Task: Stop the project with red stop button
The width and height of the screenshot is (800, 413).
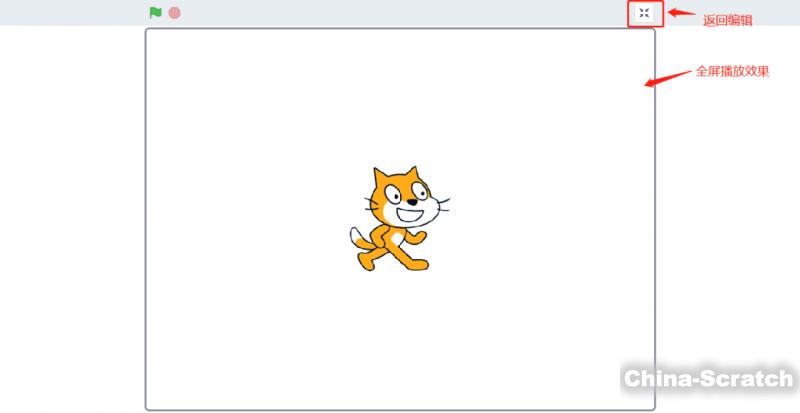Action: (x=174, y=13)
